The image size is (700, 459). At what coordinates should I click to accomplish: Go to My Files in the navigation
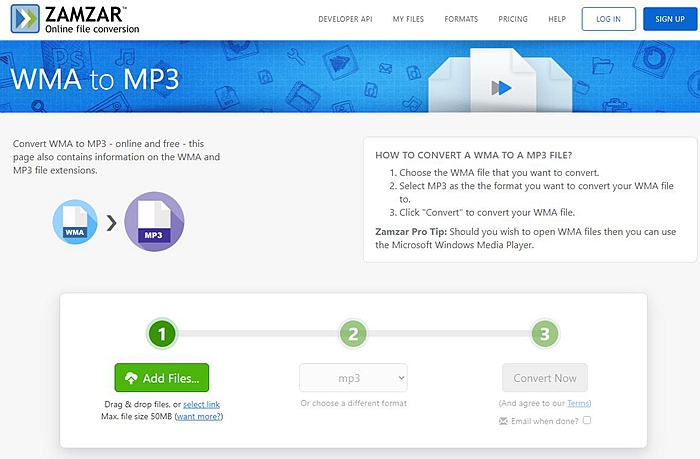[x=408, y=19]
